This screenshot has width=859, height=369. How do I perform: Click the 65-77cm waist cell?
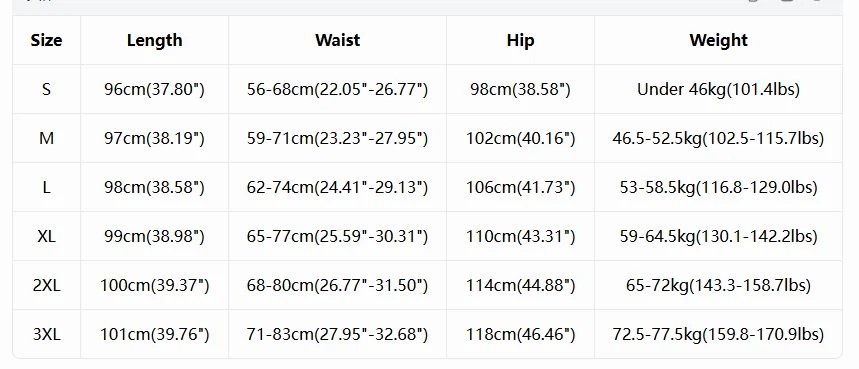coord(337,237)
